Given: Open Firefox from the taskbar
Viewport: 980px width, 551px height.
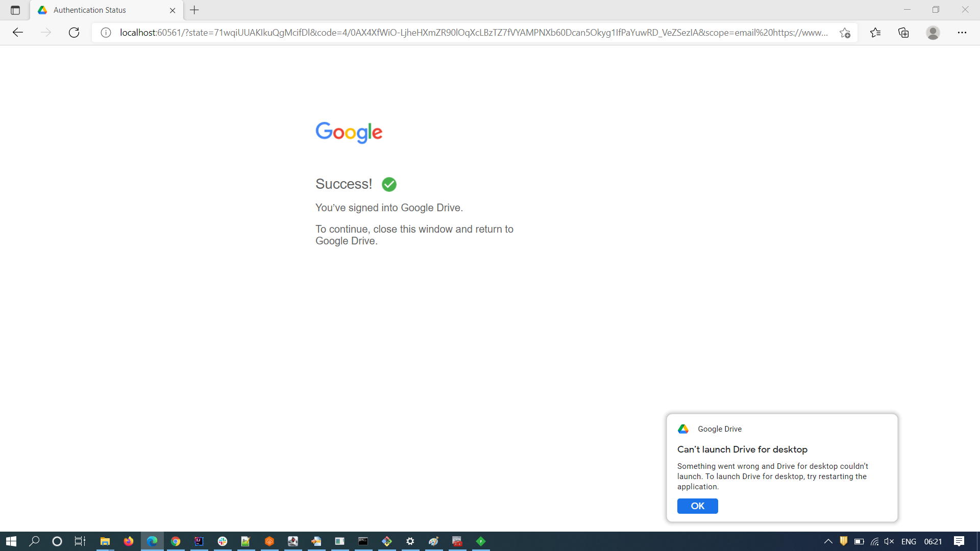Looking at the screenshot, I should [x=129, y=541].
